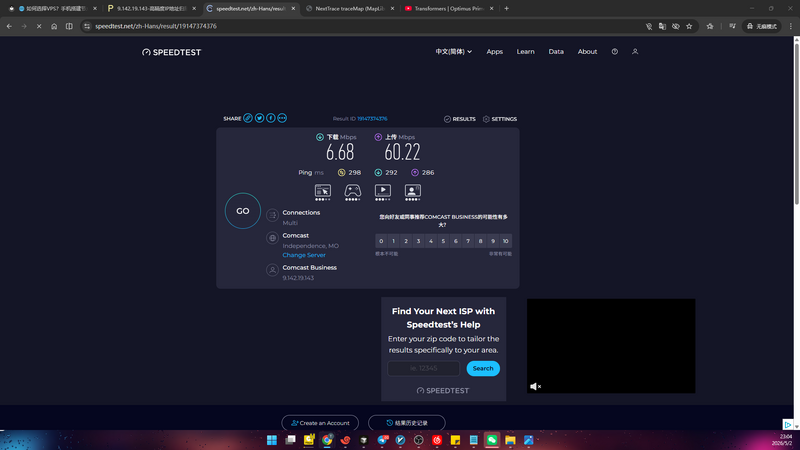This screenshot has width=800, height=450.
Task: Open RESULTS history
Action: [x=460, y=119]
